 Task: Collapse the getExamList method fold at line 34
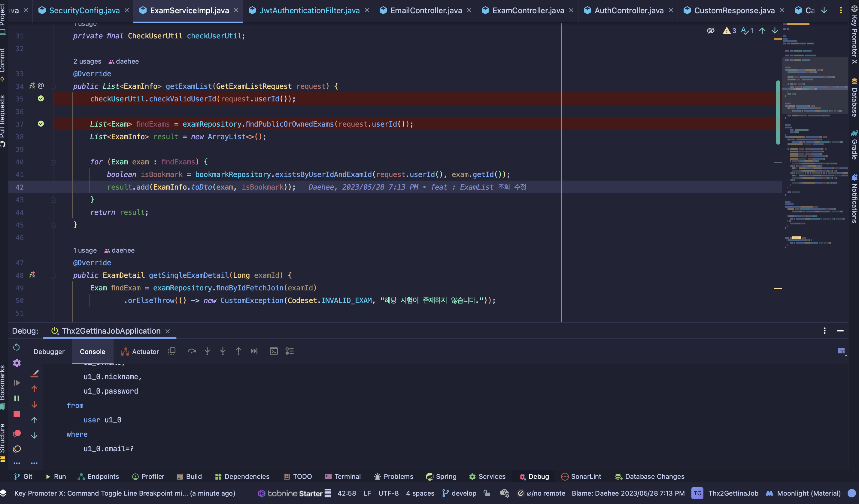(x=53, y=87)
